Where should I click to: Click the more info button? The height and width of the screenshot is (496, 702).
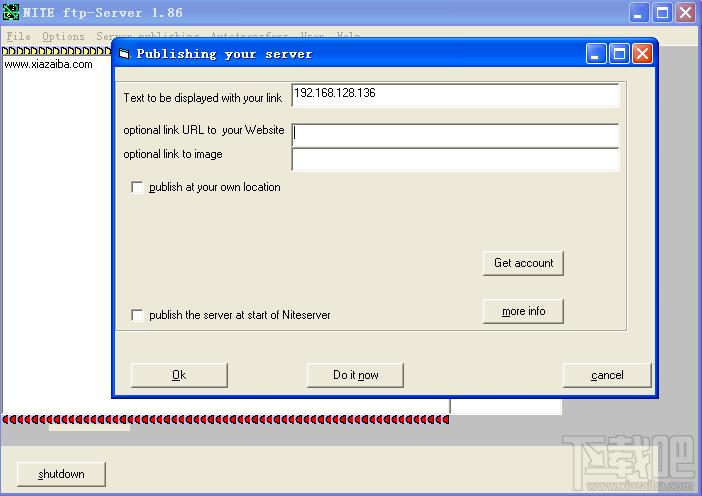tap(523, 311)
